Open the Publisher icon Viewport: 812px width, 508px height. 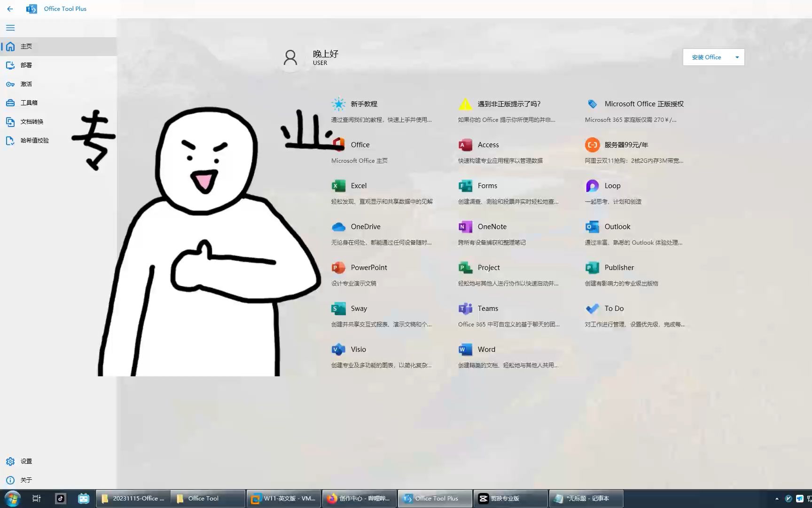click(x=592, y=268)
